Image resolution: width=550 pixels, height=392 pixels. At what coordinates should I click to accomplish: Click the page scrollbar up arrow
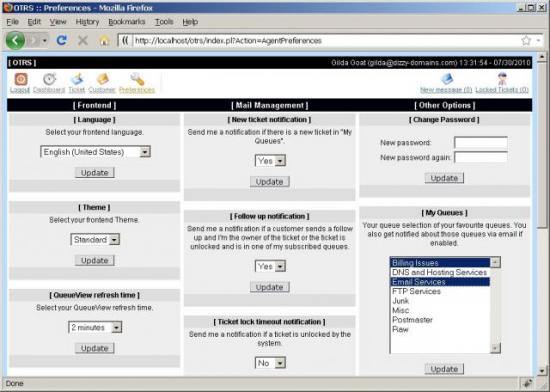(x=542, y=56)
